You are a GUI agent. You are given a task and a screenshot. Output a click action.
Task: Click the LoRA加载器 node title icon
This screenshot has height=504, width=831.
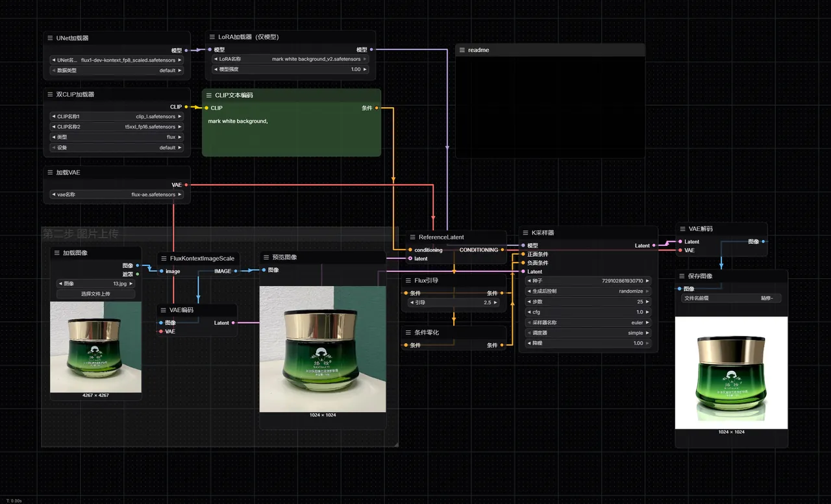click(x=212, y=37)
